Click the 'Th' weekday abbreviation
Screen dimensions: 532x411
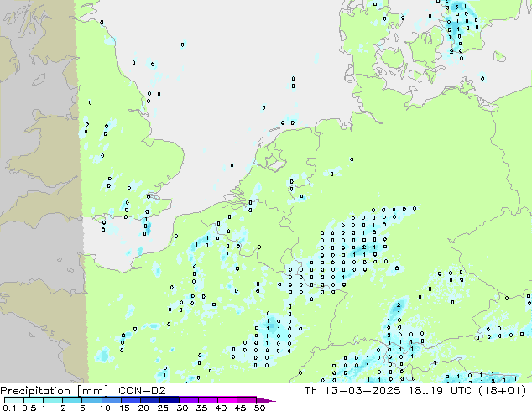coord(310,391)
